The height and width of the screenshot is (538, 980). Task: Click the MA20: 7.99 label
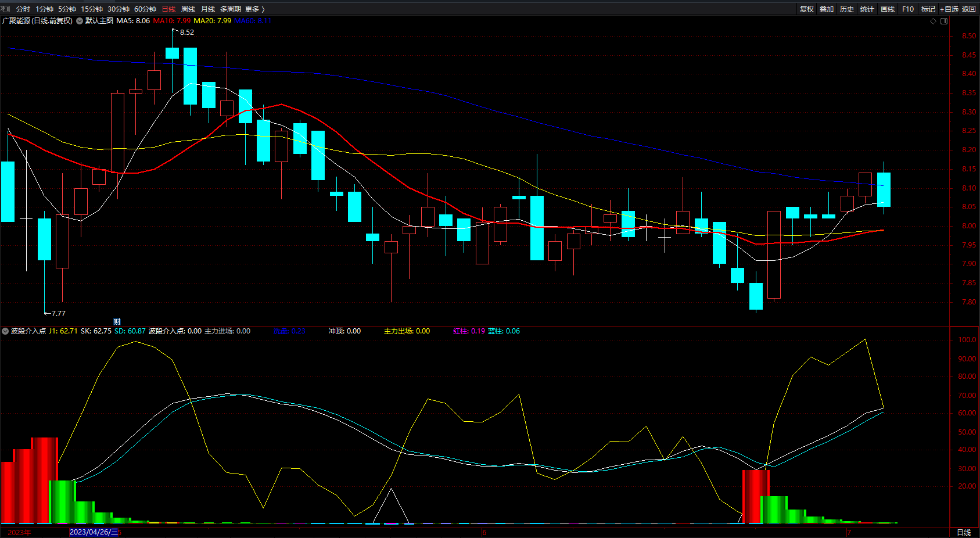[213, 21]
